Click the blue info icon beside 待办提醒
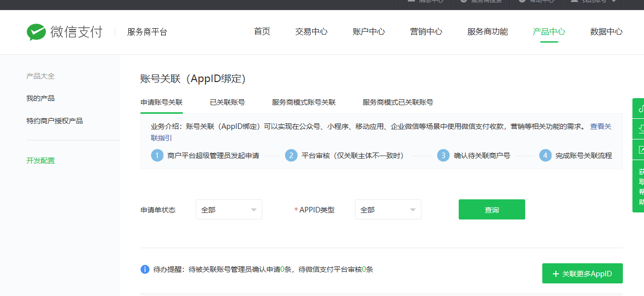The image size is (644, 296). pyautogui.click(x=145, y=269)
